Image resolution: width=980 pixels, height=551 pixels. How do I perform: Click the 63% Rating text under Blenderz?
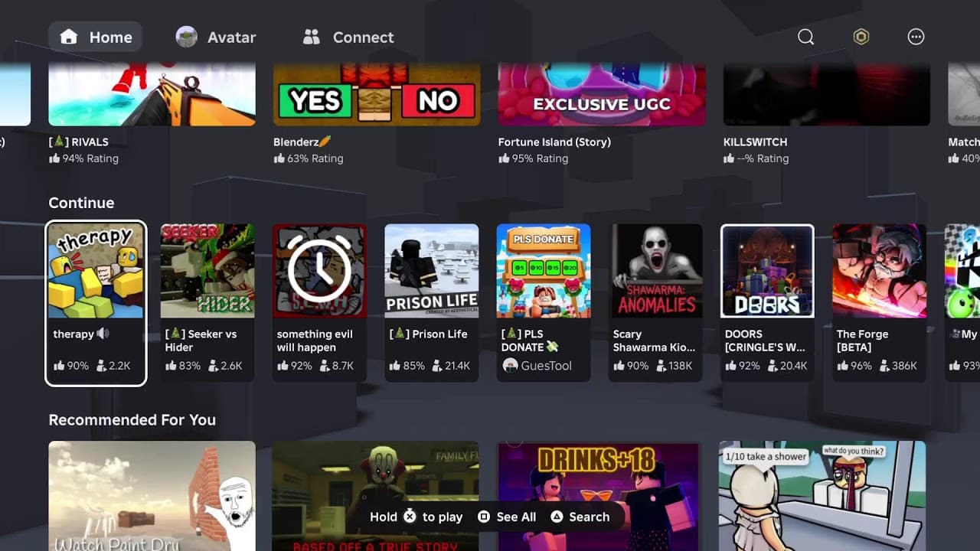[315, 158]
